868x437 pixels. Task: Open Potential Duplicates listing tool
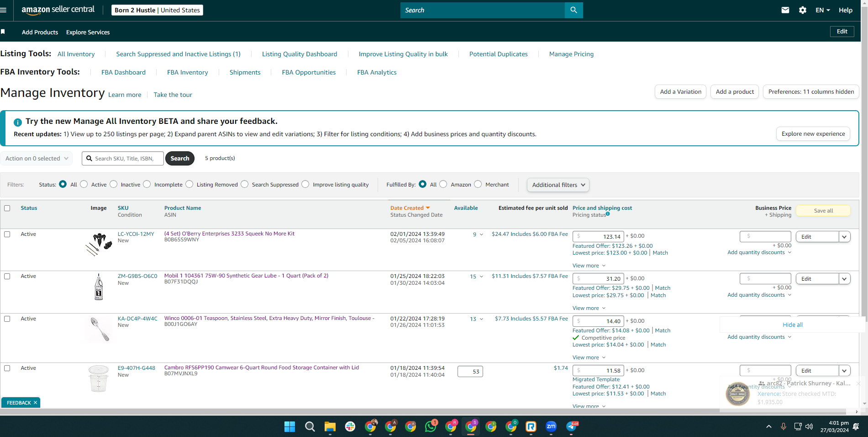[498, 54]
